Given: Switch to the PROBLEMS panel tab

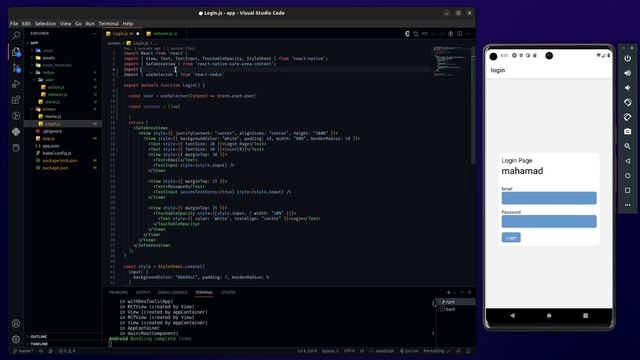Looking at the screenshot, I should (118, 292).
